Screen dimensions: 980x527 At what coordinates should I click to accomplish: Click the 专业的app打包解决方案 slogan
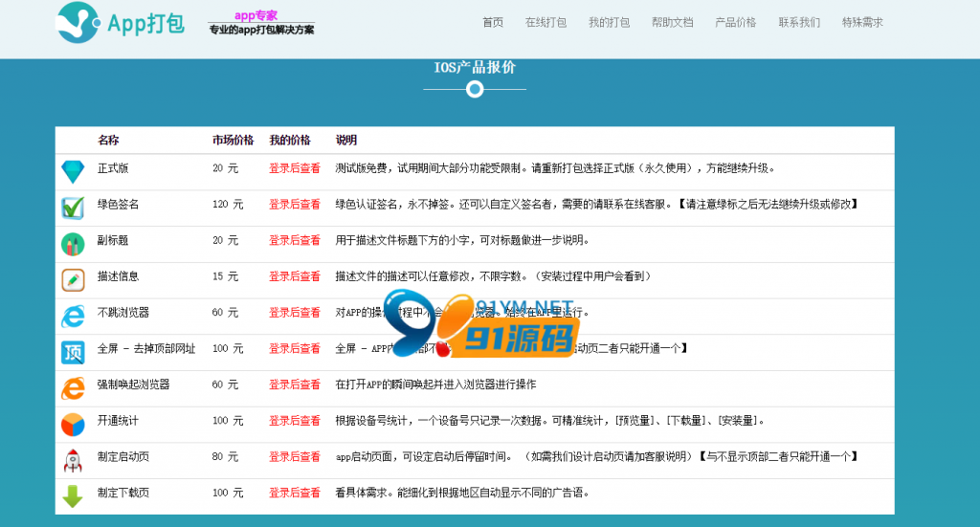tap(262, 30)
